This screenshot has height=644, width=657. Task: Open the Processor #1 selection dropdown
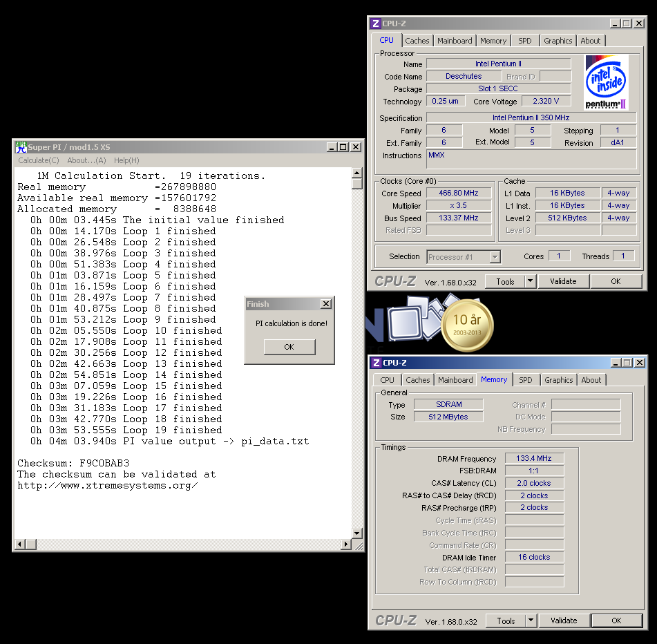[464, 257]
